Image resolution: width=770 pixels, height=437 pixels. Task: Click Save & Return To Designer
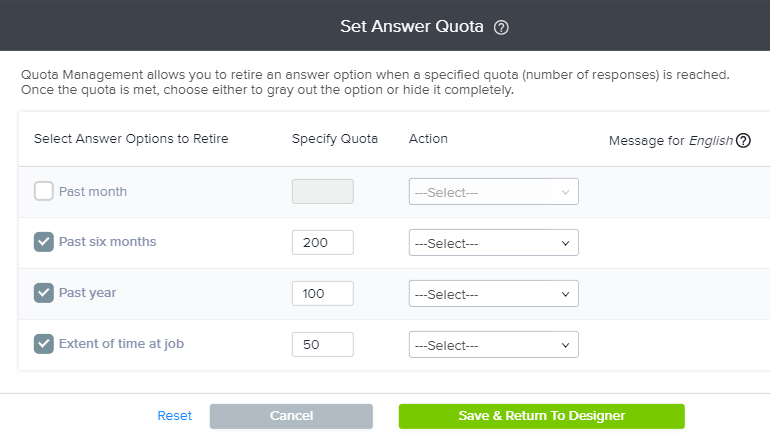tap(541, 416)
